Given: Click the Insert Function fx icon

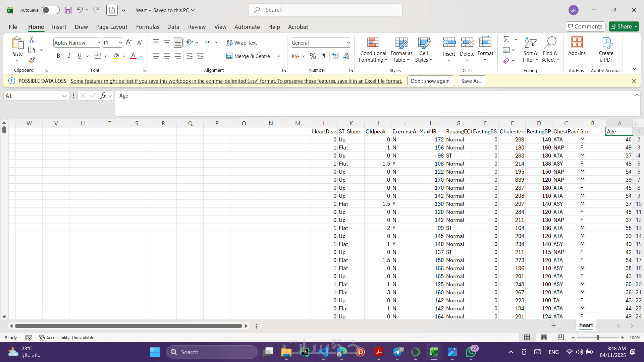Looking at the screenshot, I should pyautogui.click(x=103, y=96).
